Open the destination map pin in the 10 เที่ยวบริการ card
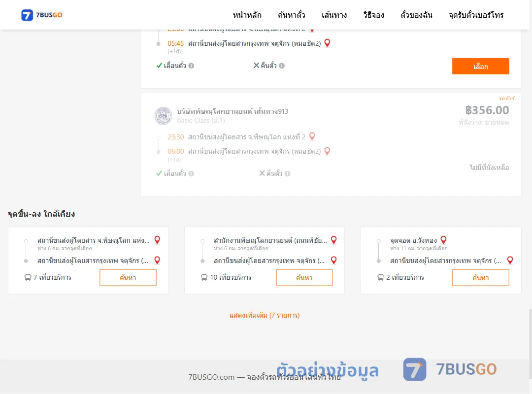Viewport: 532px width, 394px height. click(334, 261)
